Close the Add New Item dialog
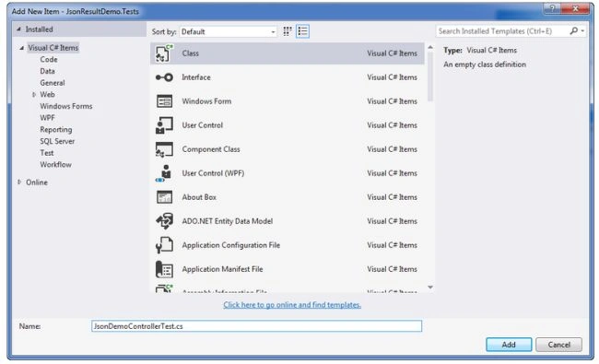Screen dimensions: 599x364 576,8
